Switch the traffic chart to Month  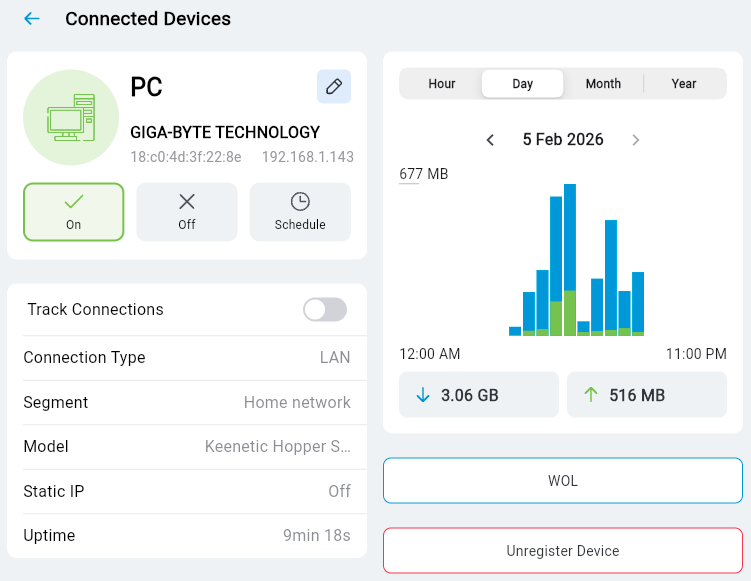pos(603,84)
